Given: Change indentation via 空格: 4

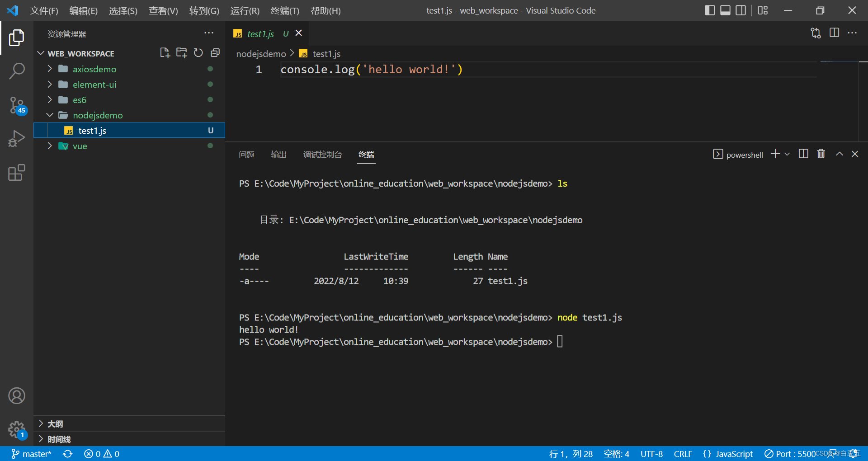Looking at the screenshot, I should [617, 454].
